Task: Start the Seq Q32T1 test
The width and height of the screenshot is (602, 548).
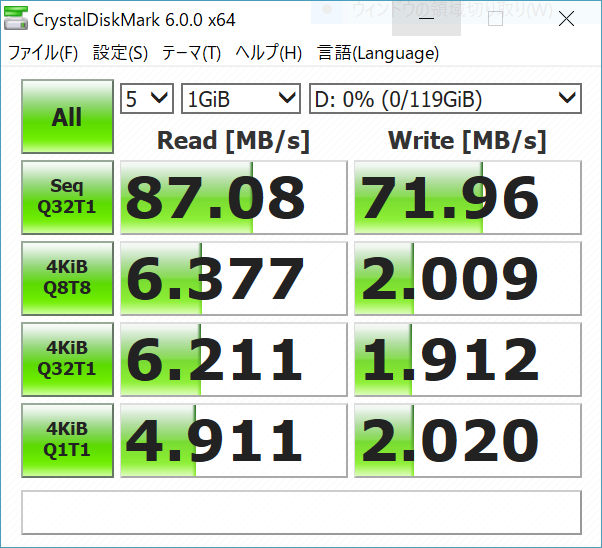Action: click(x=67, y=197)
